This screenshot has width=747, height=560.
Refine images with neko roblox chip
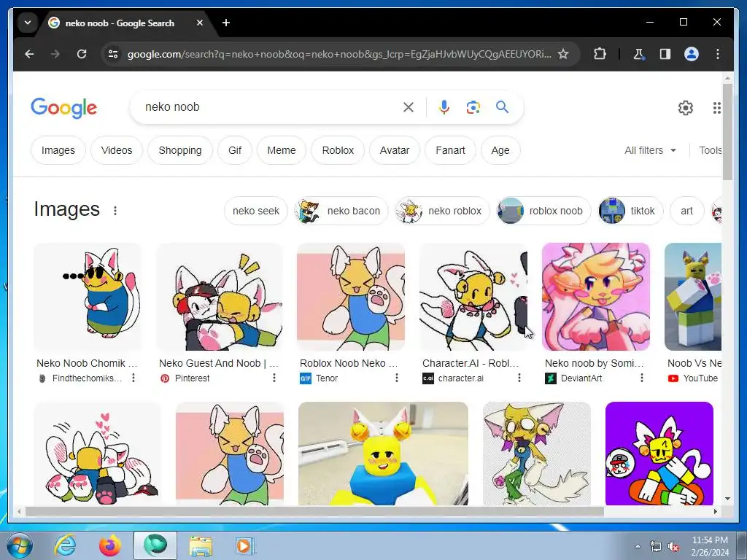click(442, 211)
